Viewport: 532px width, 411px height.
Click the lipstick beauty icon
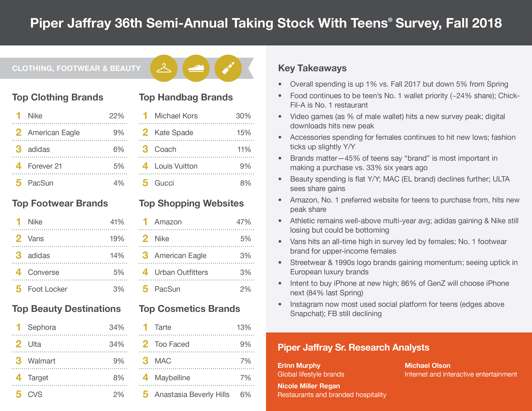[x=228, y=68]
